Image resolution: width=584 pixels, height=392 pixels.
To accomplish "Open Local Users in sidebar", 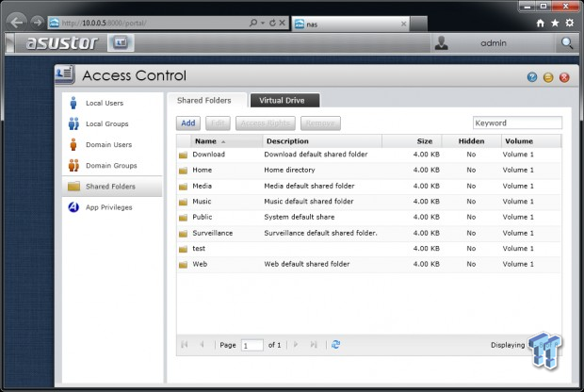I will (112, 103).
